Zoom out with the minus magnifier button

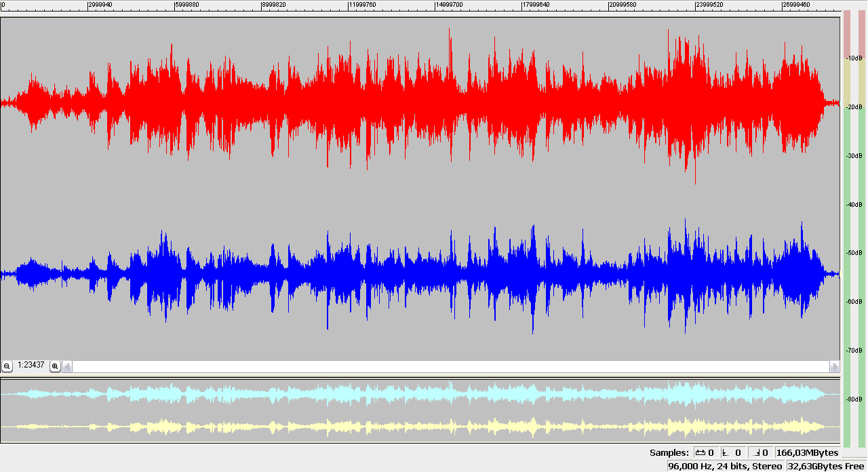7,366
